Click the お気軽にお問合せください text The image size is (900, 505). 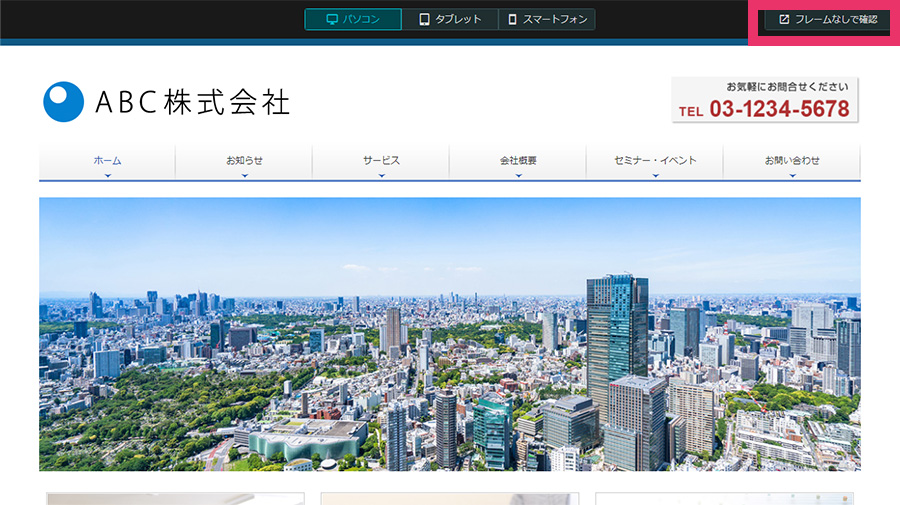click(787, 87)
